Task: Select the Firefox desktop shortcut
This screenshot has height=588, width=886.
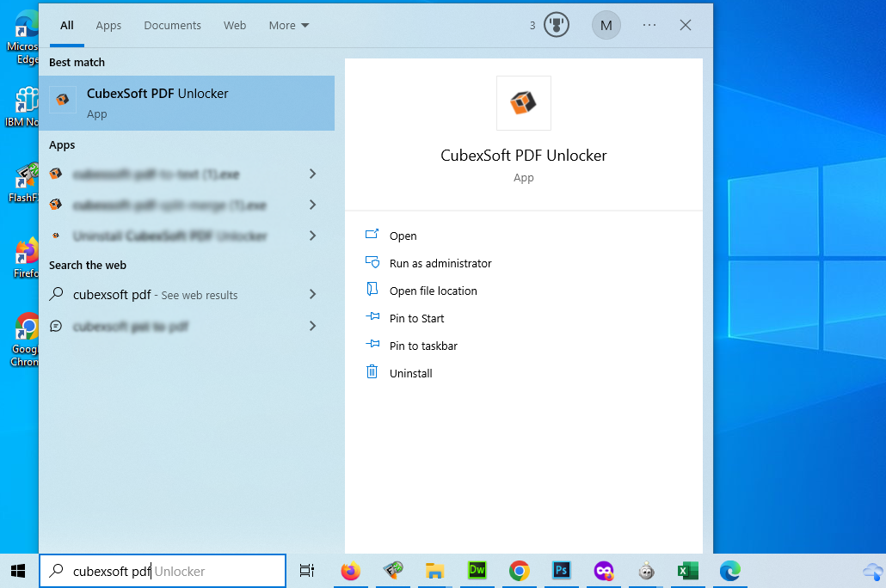Action: [x=26, y=258]
